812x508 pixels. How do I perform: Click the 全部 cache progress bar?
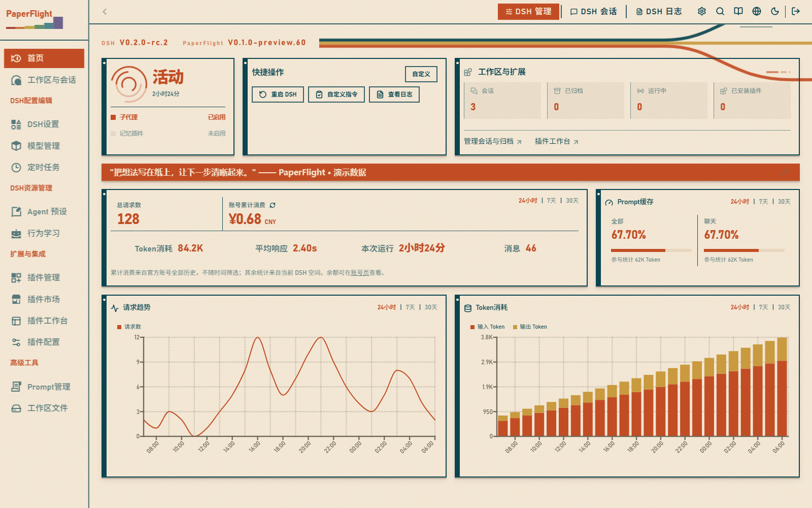click(651, 250)
